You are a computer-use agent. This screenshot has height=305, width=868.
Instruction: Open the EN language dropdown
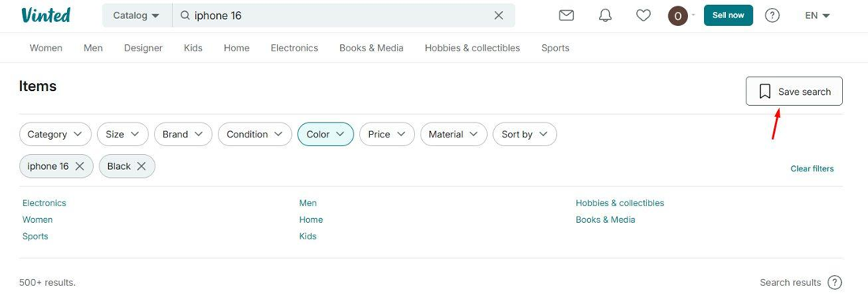[x=817, y=16]
